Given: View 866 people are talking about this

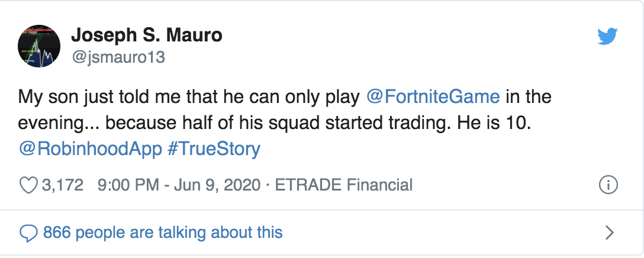Looking at the screenshot, I should (x=163, y=233).
